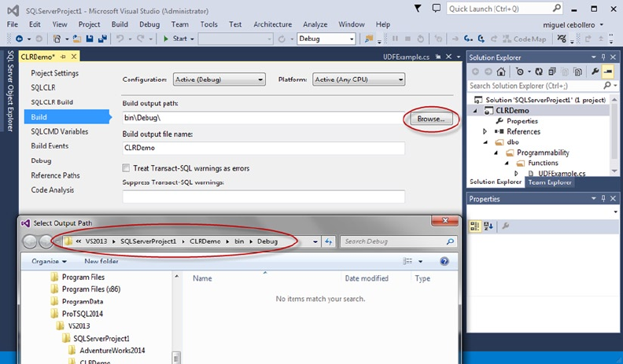Image resolution: width=623 pixels, height=364 pixels.
Task: Click the Code Map toolbar button
Action: [x=525, y=39]
